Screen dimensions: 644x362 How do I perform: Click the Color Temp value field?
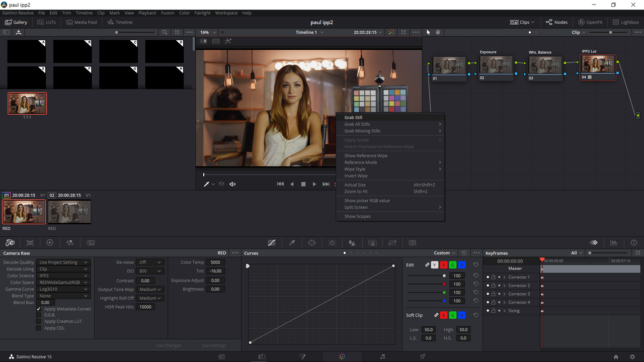215,262
